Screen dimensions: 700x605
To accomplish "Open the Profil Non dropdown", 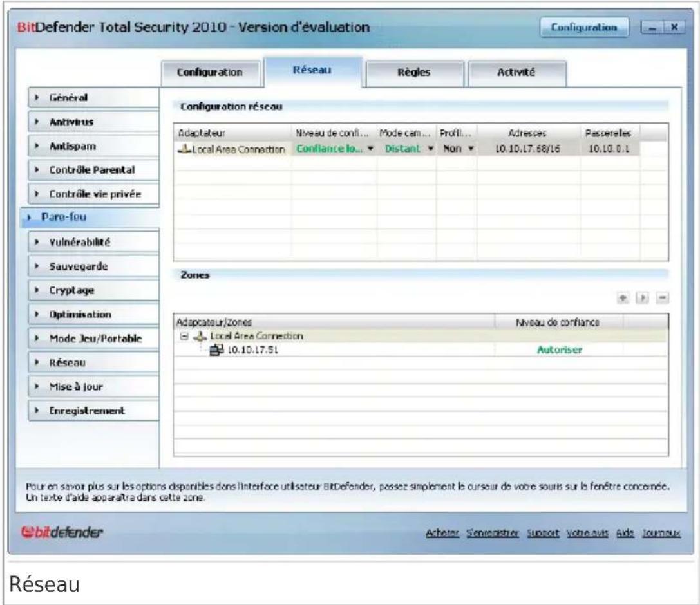I will (471, 149).
